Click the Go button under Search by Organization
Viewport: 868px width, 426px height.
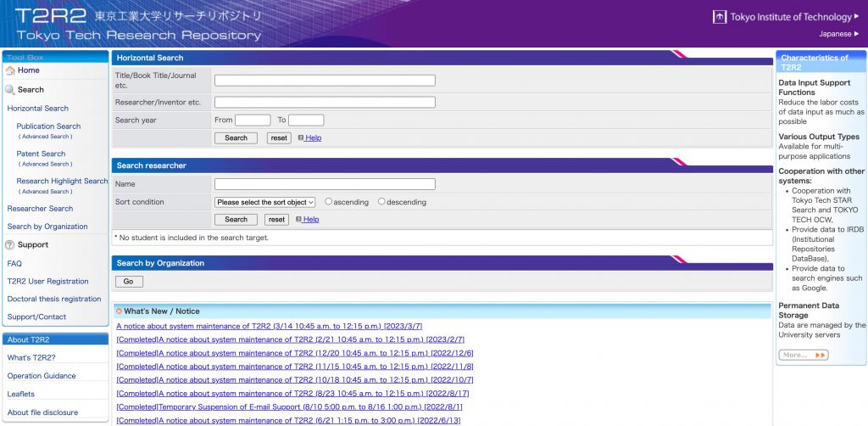129,282
